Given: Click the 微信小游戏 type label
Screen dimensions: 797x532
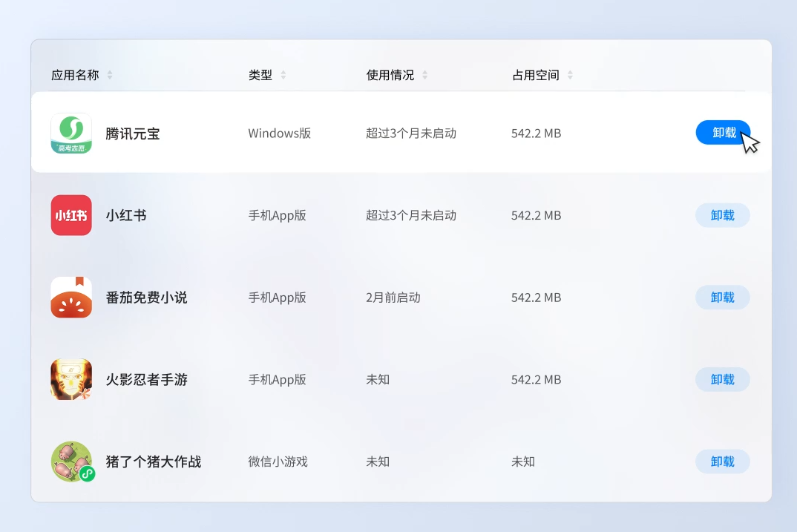Looking at the screenshot, I should pyautogui.click(x=278, y=462).
